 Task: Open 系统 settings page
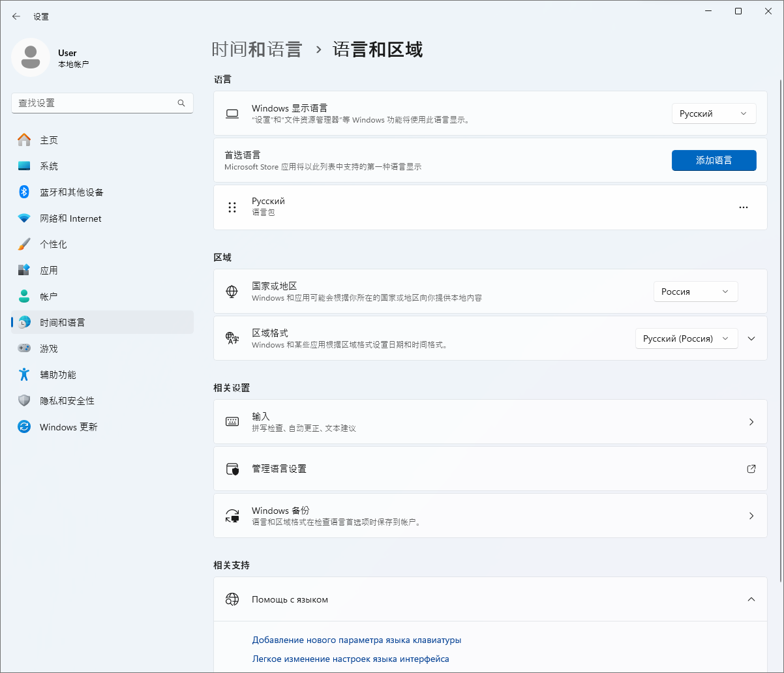tap(102, 166)
